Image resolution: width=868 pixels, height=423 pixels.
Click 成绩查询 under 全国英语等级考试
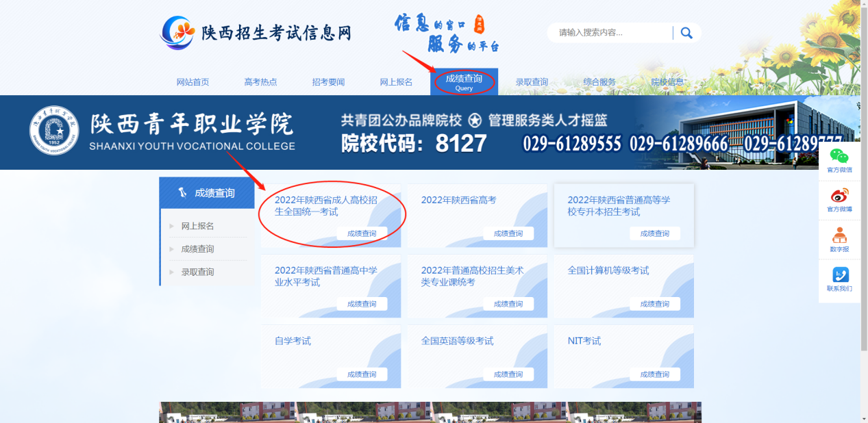tap(508, 374)
